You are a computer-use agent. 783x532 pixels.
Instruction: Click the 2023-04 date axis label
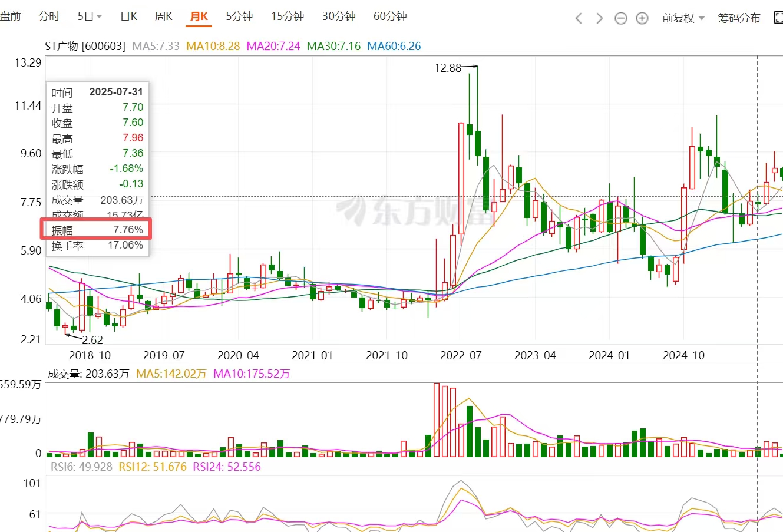[535, 355]
